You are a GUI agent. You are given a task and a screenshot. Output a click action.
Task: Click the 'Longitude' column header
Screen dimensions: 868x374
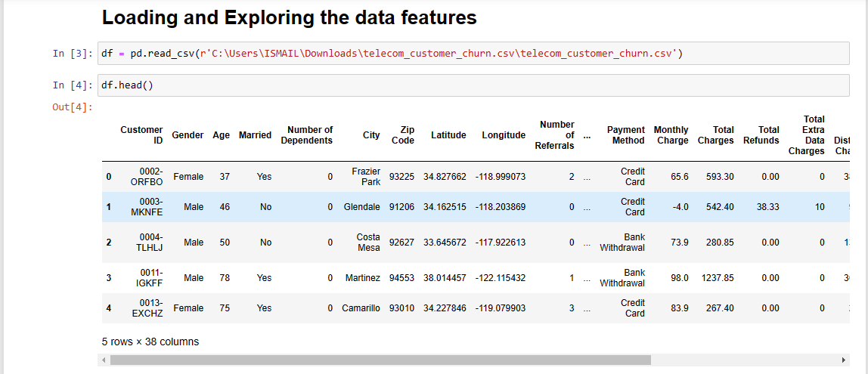504,135
